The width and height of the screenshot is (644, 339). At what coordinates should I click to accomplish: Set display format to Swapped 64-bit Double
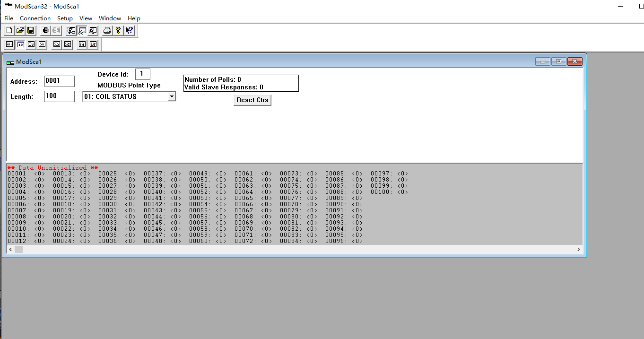point(93,44)
